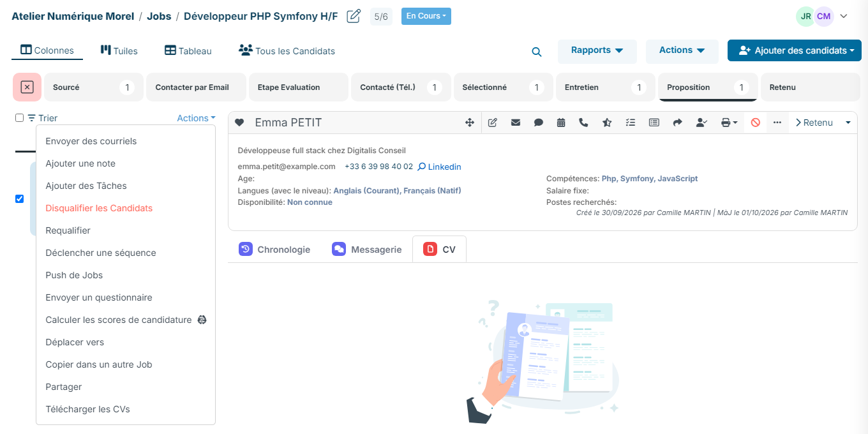
Task: Move candidate to Retenu stage button
Action: [x=814, y=123]
